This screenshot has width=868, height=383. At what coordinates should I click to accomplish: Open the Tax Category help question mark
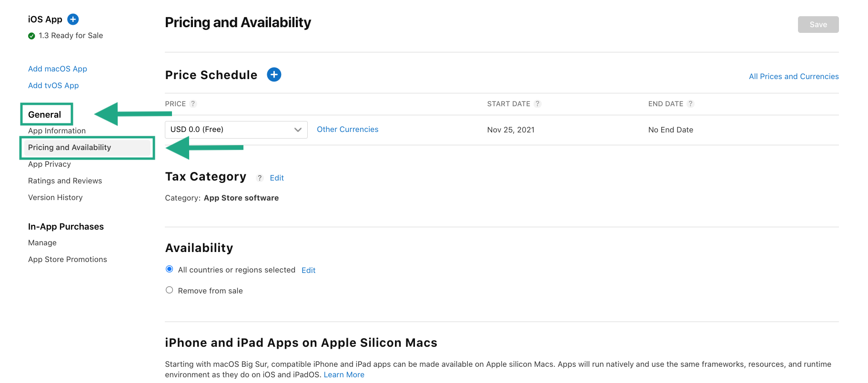260,178
